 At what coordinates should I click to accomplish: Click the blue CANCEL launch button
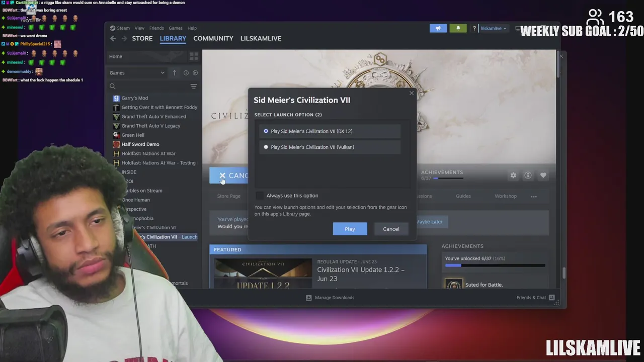(229, 175)
